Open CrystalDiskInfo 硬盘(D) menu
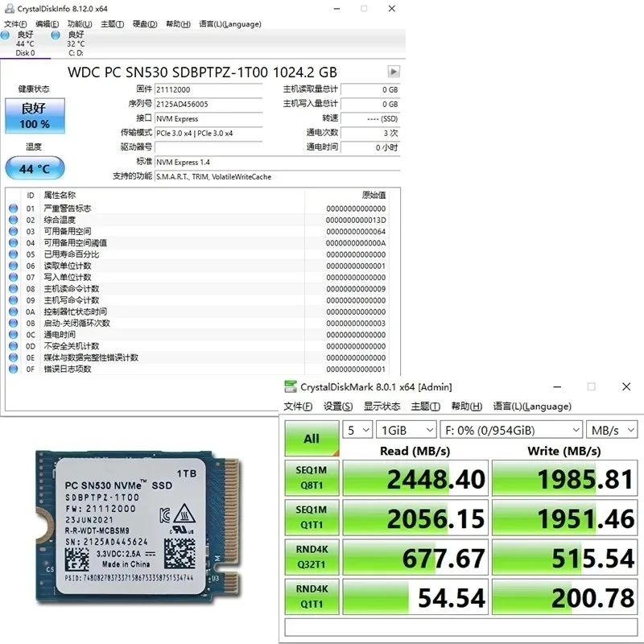 click(x=145, y=24)
